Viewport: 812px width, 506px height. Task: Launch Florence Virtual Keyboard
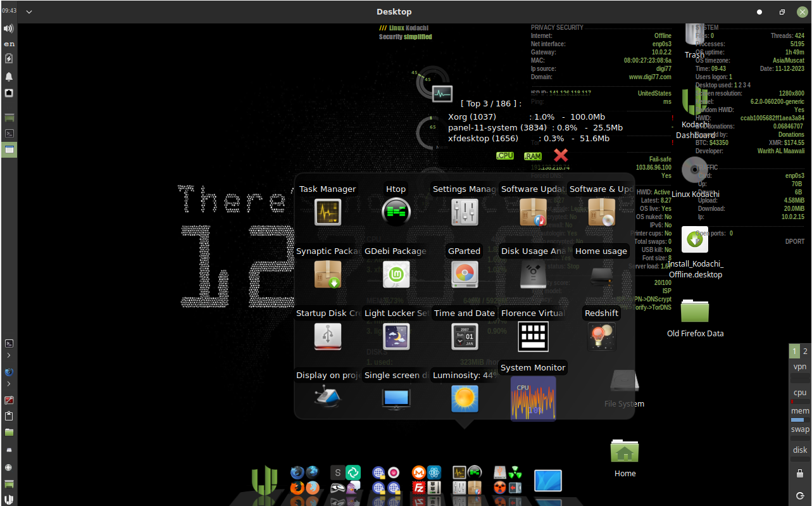(x=533, y=336)
